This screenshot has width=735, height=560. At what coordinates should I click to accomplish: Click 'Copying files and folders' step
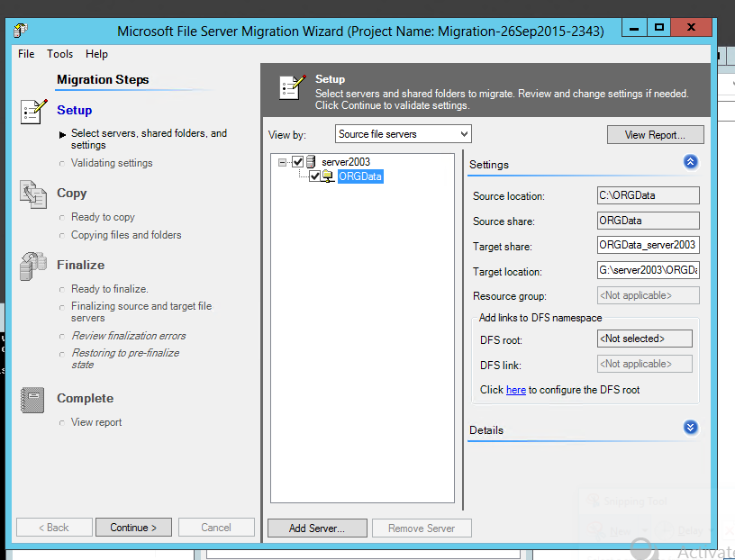(x=126, y=235)
